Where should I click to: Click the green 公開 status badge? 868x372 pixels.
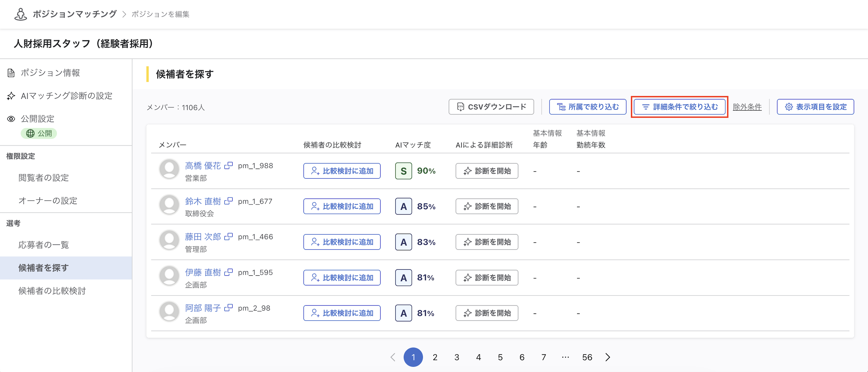(x=39, y=134)
